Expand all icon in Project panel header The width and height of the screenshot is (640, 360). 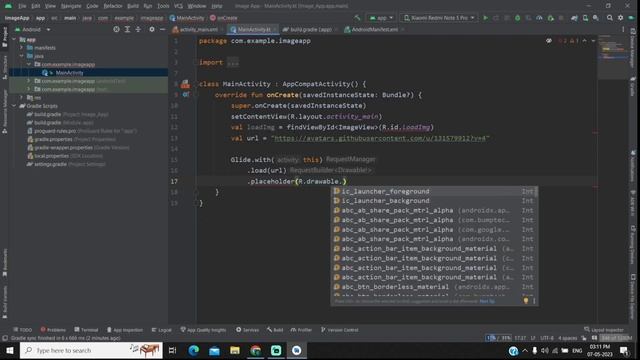pos(127,29)
